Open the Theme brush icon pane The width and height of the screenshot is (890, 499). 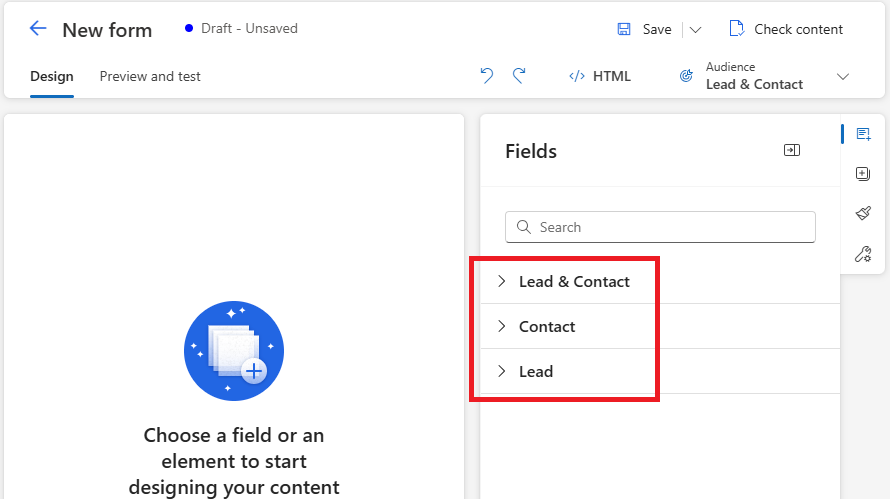(863, 213)
